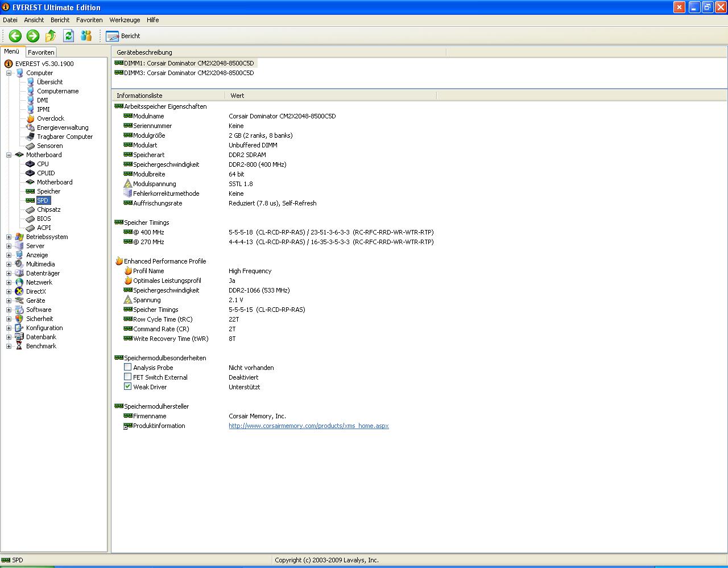Expand the Multimedia tree node
Screen dimensions: 728x568
[x=9, y=264]
